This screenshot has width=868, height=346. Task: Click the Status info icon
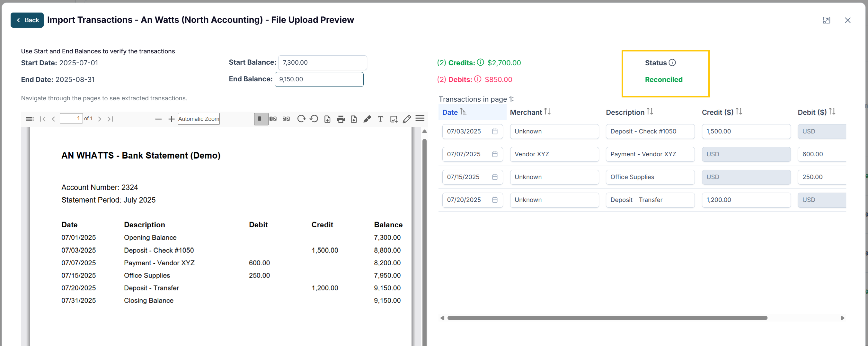[672, 63]
